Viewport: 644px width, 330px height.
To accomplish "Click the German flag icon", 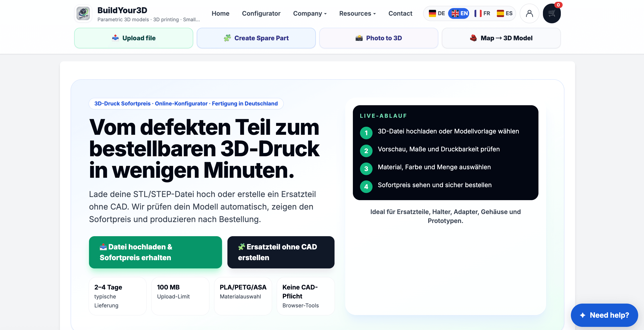I will pos(432,13).
